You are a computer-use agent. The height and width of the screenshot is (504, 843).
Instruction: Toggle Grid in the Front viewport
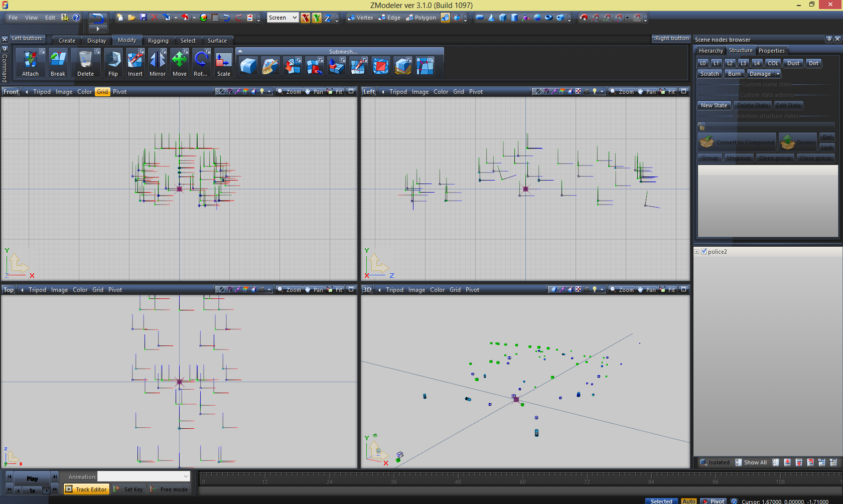tap(102, 92)
